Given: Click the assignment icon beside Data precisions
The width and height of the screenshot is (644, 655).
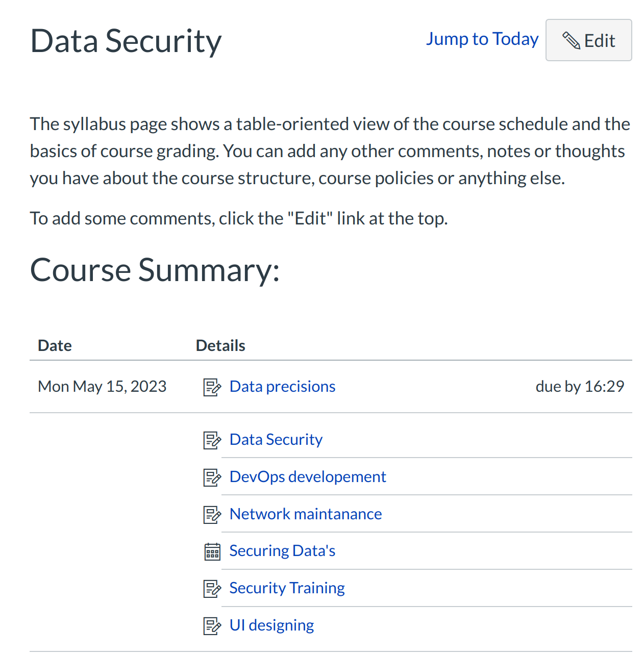Looking at the screenshot, I should (212, 387).
